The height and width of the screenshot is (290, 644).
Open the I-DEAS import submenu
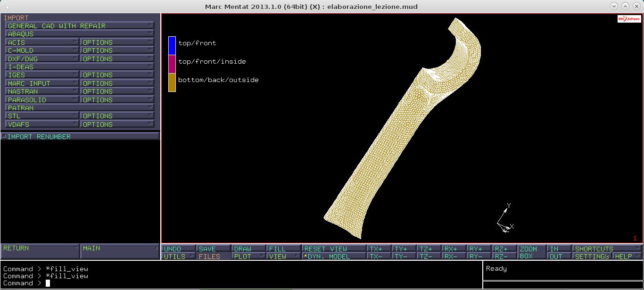(x=80, y=67)
